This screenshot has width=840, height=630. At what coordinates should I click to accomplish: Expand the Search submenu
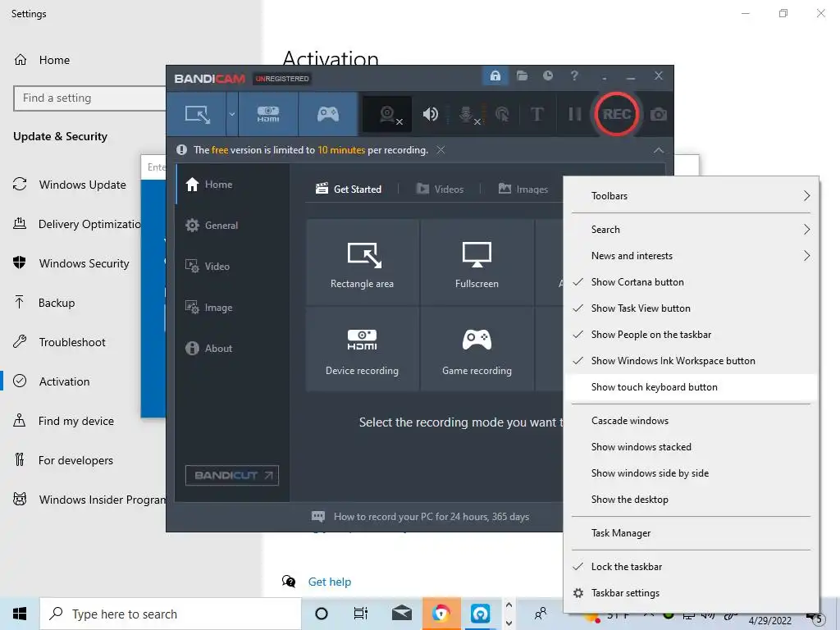click(x=691, y=230)
